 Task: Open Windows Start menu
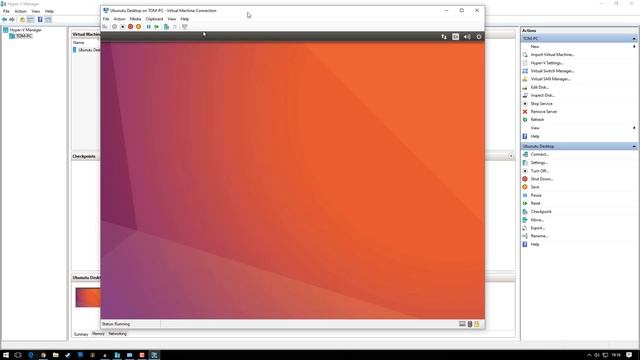[6, 355]
